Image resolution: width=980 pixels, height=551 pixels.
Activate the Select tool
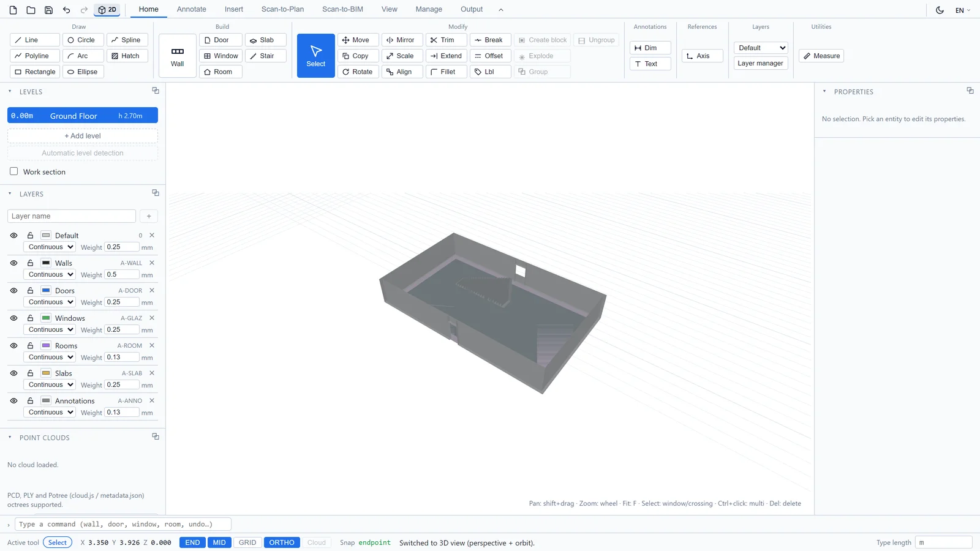point(316,56)
